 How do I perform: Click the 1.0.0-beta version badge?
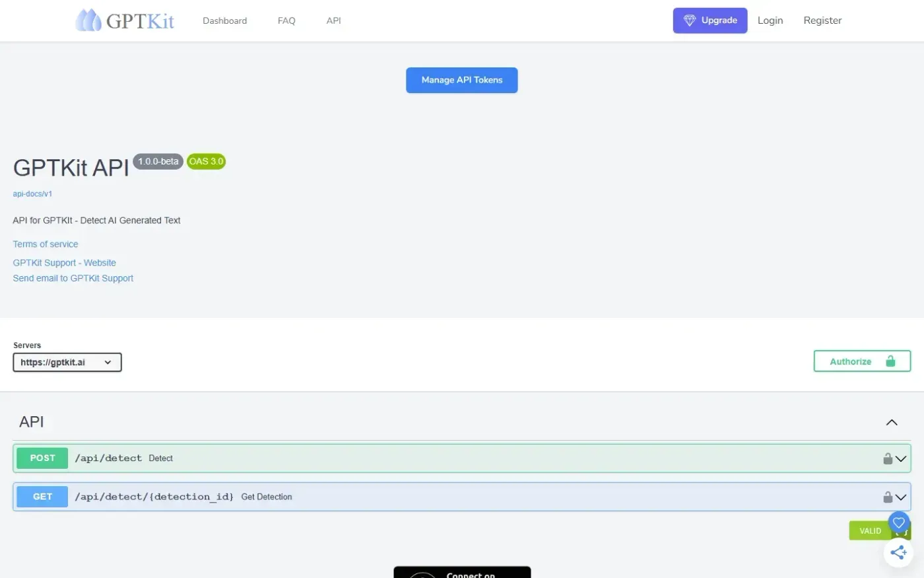click(x=158, y=161)
